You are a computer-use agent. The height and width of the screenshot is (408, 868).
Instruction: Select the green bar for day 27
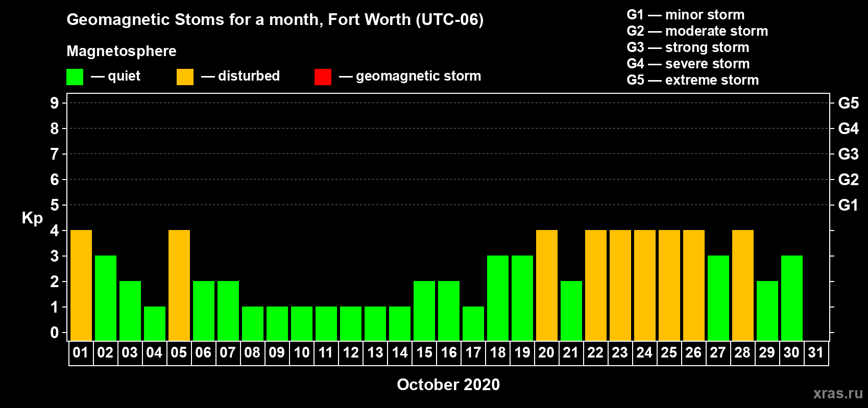[x=718, y=298]
